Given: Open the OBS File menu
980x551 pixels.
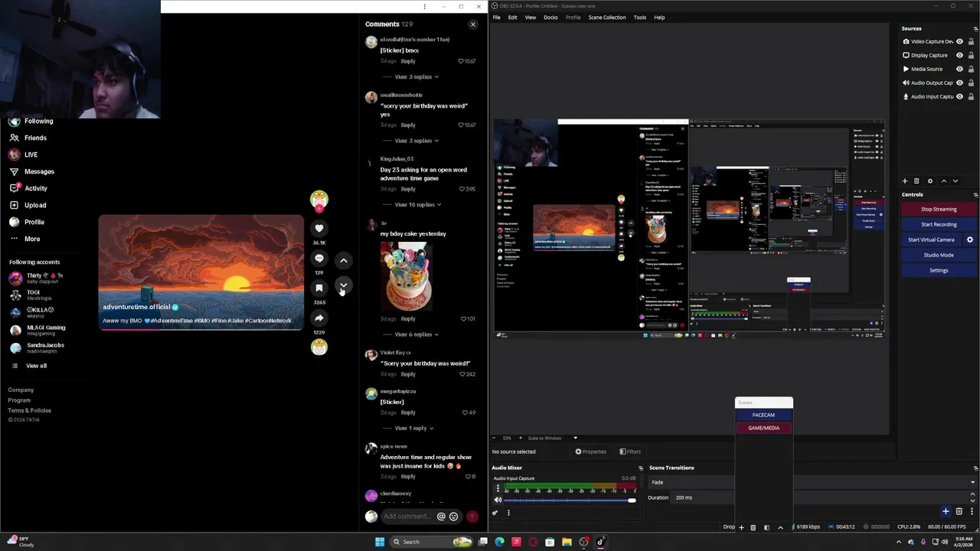Looking at the screenshot, I should tap(497, 17).
